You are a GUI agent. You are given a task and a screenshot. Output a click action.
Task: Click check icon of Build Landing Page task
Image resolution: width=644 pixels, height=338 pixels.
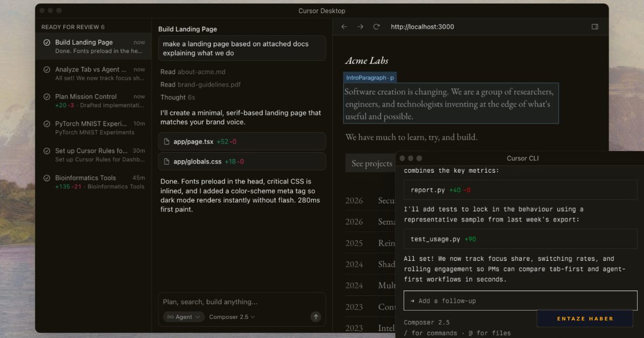click(47, 42)
